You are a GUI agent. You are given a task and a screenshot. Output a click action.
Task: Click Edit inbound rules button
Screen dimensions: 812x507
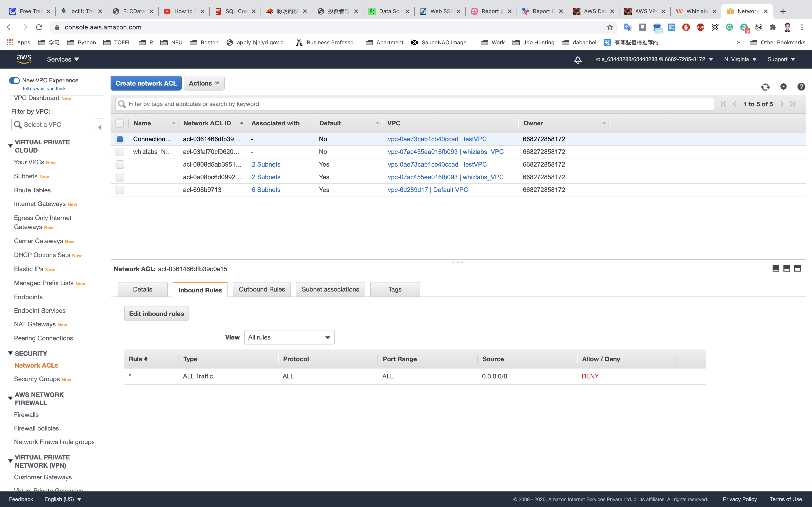pyautogui.click(x=156, y=313)
